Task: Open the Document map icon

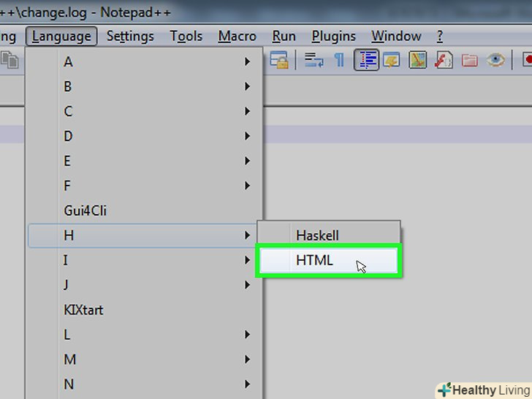Action: click(418, 60)
